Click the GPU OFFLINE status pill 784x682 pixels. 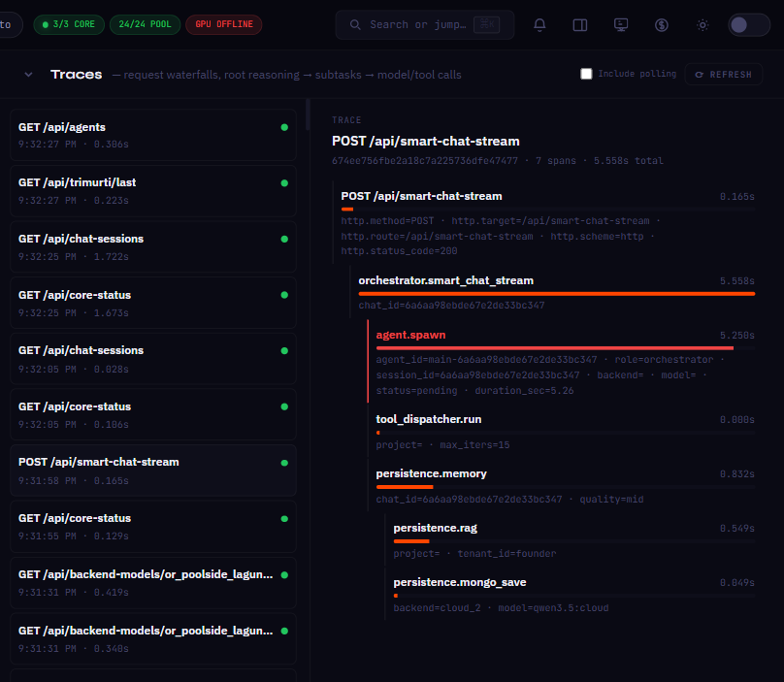click(x=223, y=24)
